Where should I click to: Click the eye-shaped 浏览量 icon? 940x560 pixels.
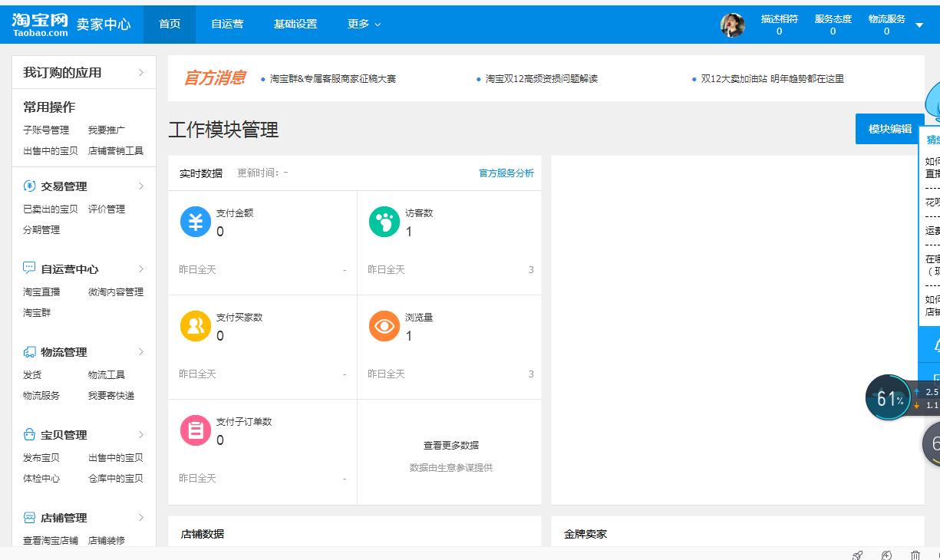pyautogui.click(x=384, y=325)
